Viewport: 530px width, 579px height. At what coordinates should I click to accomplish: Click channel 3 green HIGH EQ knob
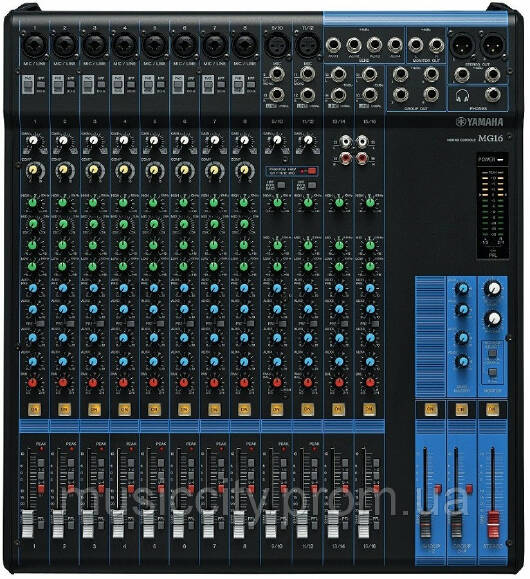tap(93, 202)
